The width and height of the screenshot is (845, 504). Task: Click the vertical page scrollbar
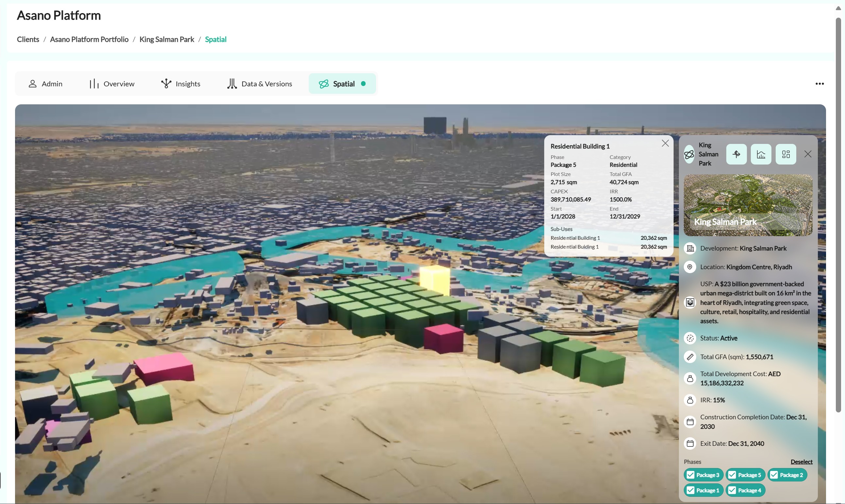pos(838,215)
